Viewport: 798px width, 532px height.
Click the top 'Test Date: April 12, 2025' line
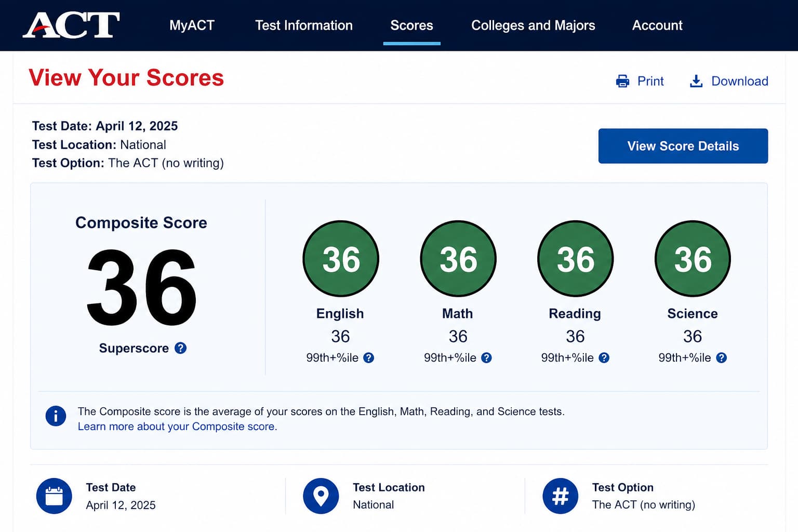[105, 126]
